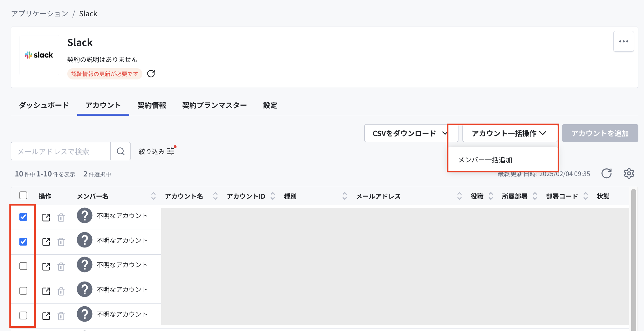This screenshot has width=644, height=331.
Task: Sort by 種別 column
Action: coord(345,196)
